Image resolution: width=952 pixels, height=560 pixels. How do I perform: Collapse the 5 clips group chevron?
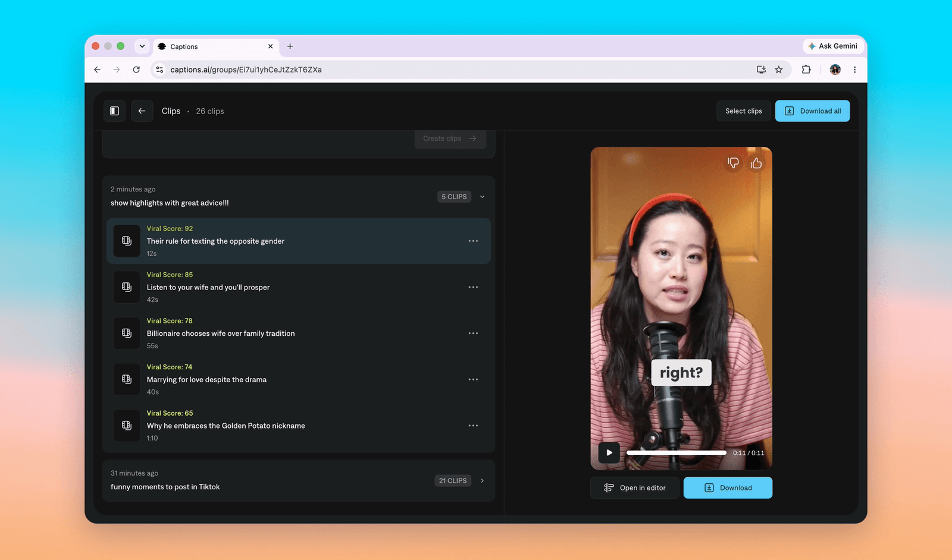482,197
